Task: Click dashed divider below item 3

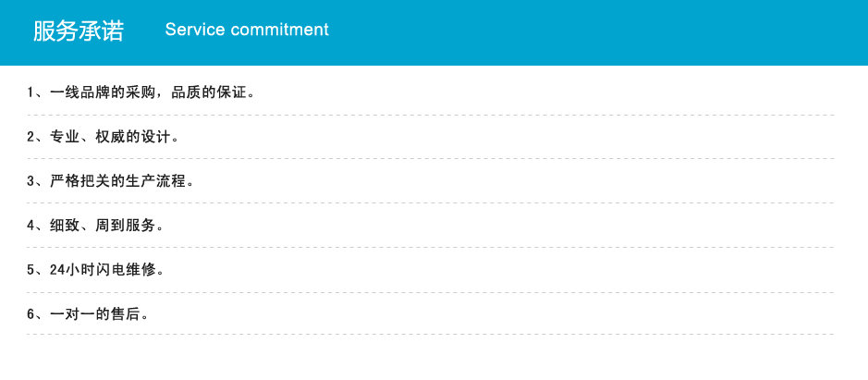Action: (x=431, y=202)
